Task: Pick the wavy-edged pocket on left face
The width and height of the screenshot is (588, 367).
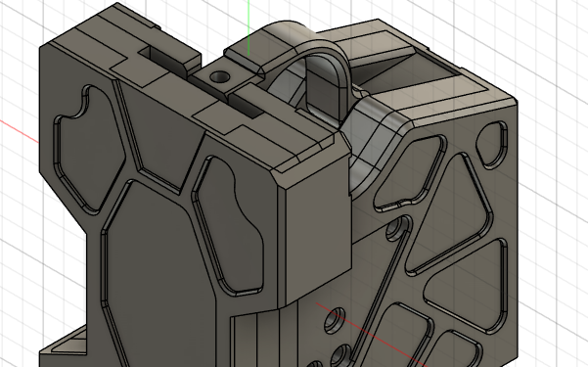Action: [x=230, y=225]
